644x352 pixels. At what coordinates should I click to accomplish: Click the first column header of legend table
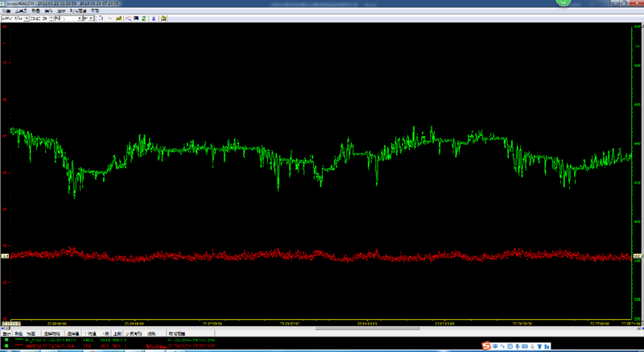[6, 333]
